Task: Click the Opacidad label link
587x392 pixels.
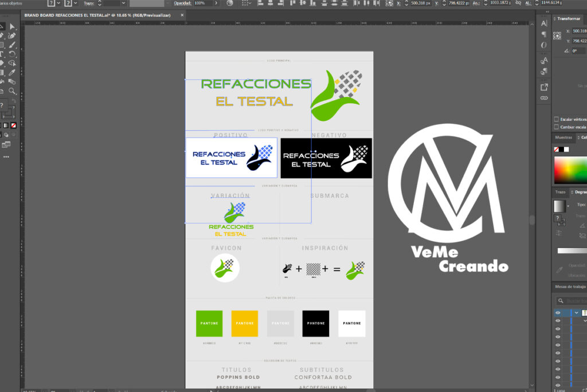Action: tap(182, 3)
